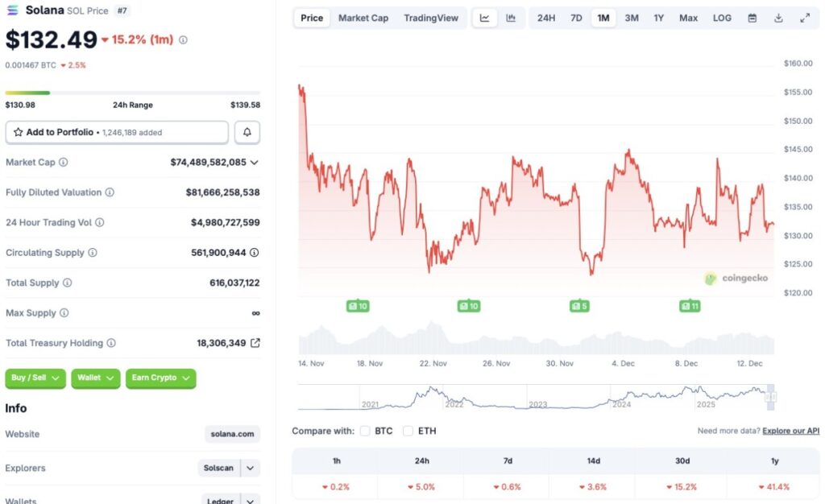This screenshot has width=825, height=504.
Task: Enable the BTC compare checkbox
Action: 366,431
